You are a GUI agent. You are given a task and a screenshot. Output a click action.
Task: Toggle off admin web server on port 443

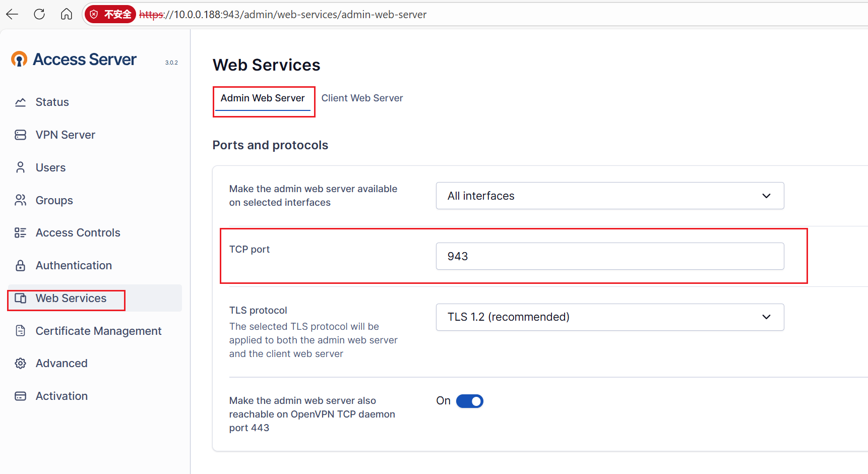469,401
